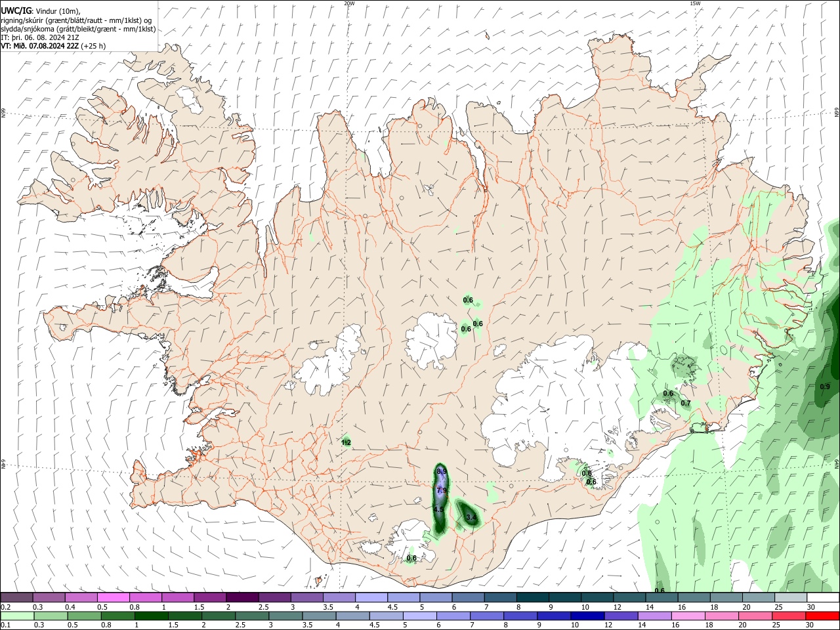The image size is (840, 630).
Task: Select the 1.2 precipitation value on the map
Action: pos(346,443)
